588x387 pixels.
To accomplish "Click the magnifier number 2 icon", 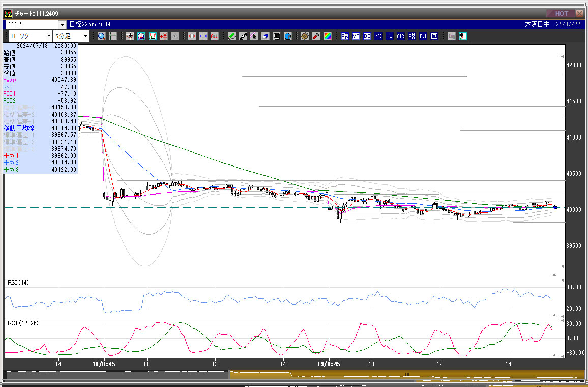I will point(141,36).
